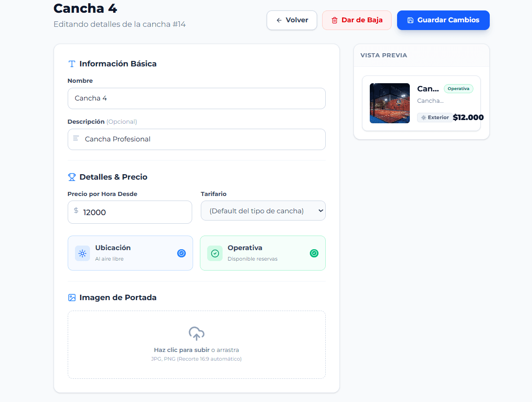Click the trash icon in Dar de Baja

(x=335, y=20)
